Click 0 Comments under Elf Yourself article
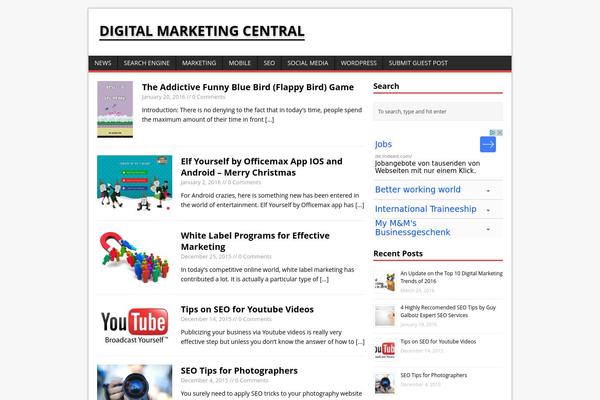The image size is (600, 400). (245, 182)
